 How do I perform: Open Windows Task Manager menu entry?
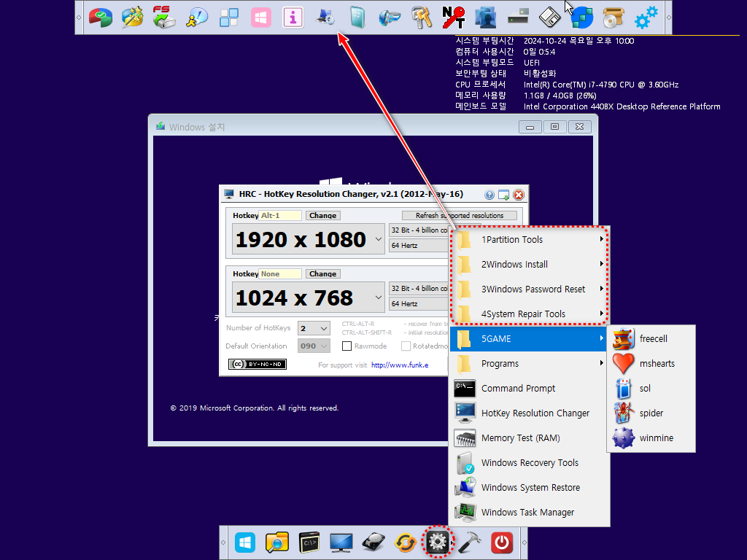528,512
